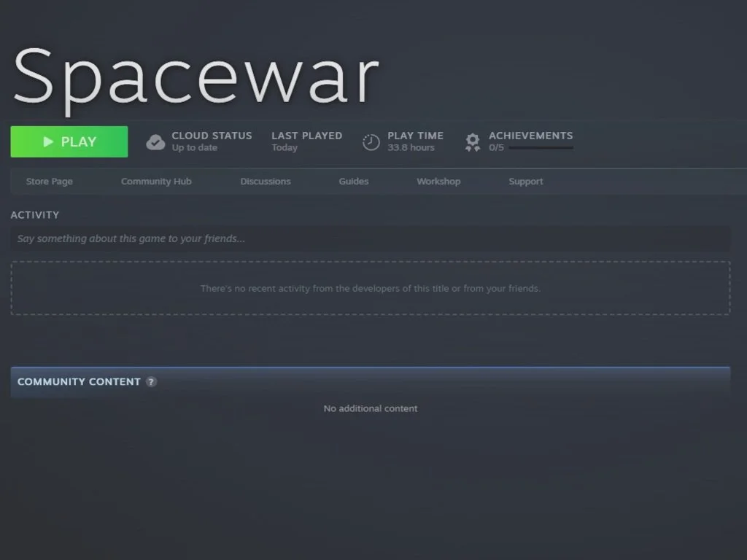Click the 0/5 achievements count
Image resolution: width=747 pixels, height=560 pixels.
coord(496,147)
